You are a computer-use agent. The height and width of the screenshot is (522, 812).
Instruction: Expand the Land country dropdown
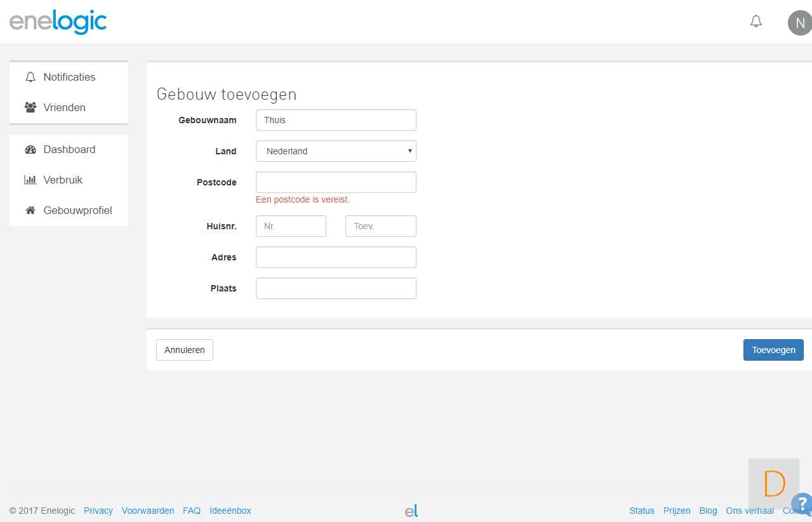pos(336,151)
